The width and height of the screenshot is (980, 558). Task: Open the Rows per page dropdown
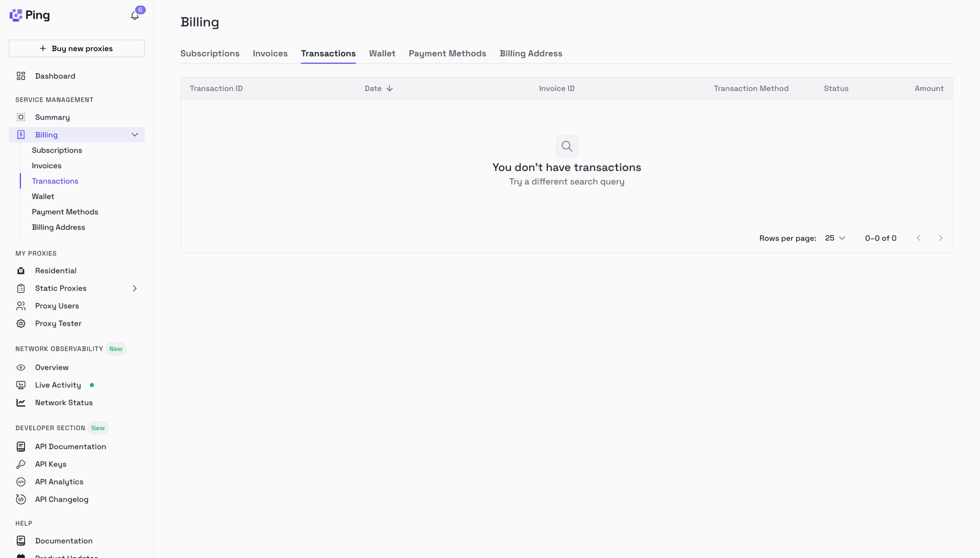point(835,238)
